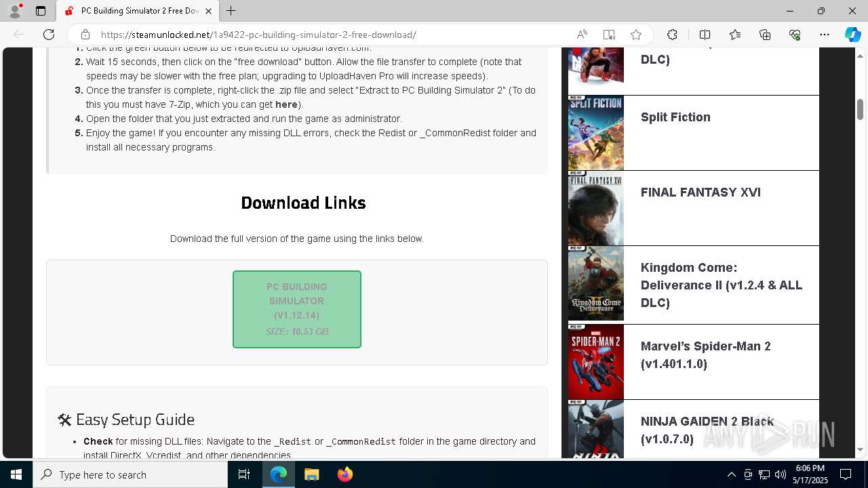
Task: Add page to favorites star icon
Action: pos(636,35)
